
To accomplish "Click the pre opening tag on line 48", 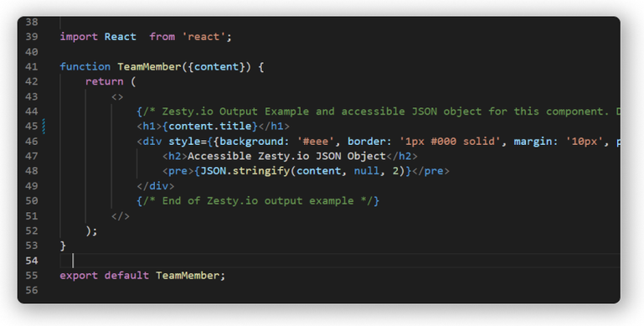I will 178,171.
